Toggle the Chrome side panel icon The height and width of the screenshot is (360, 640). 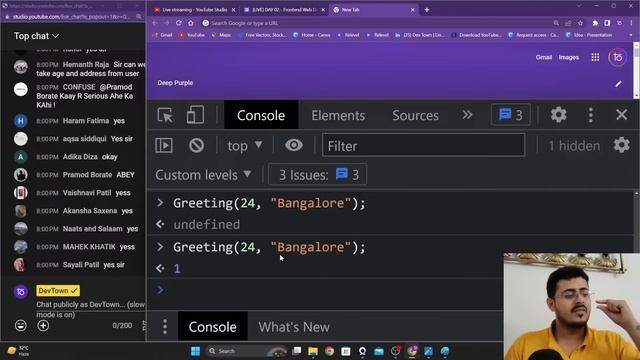(x=607, y=23)
